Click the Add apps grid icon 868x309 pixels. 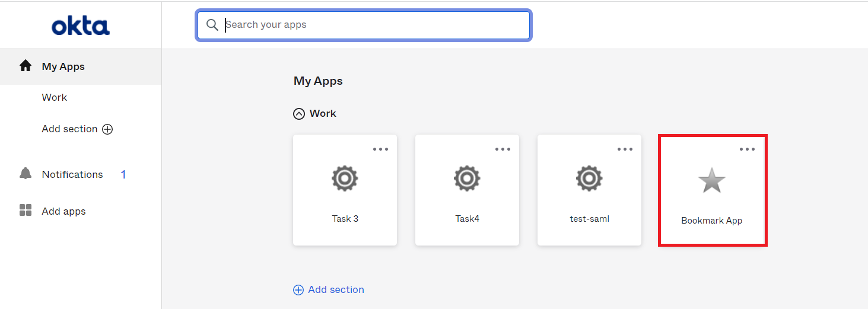(26, 211)
